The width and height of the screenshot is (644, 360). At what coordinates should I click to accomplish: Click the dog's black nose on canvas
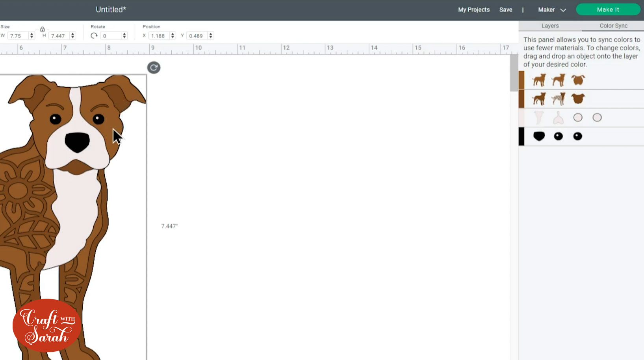point(77,142)
